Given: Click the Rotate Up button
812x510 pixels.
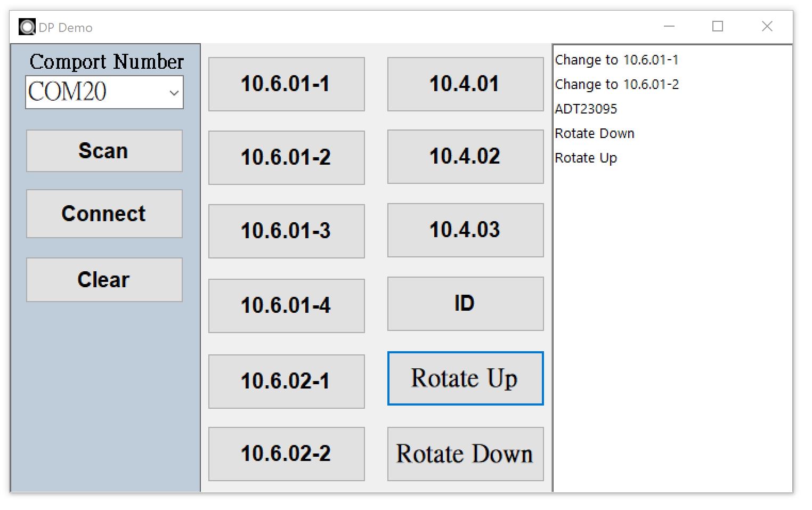Looking at the screenshot, I should [465, 378].
